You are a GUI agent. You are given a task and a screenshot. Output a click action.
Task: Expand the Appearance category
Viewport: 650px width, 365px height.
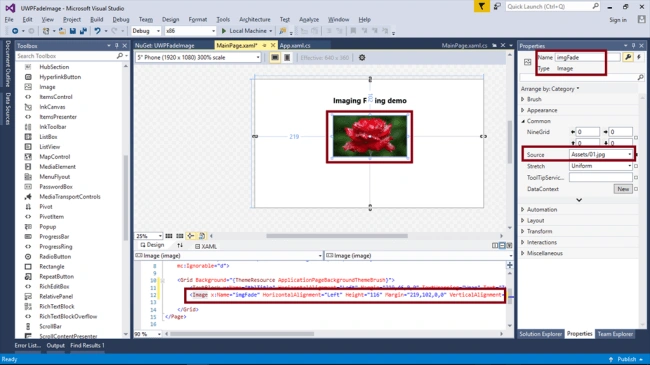[x=523, y=110]
